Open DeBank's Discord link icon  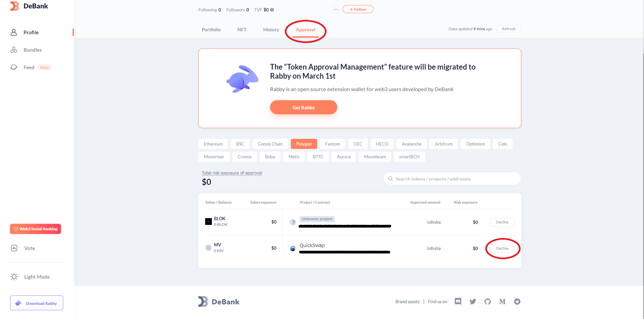point(458,302)
